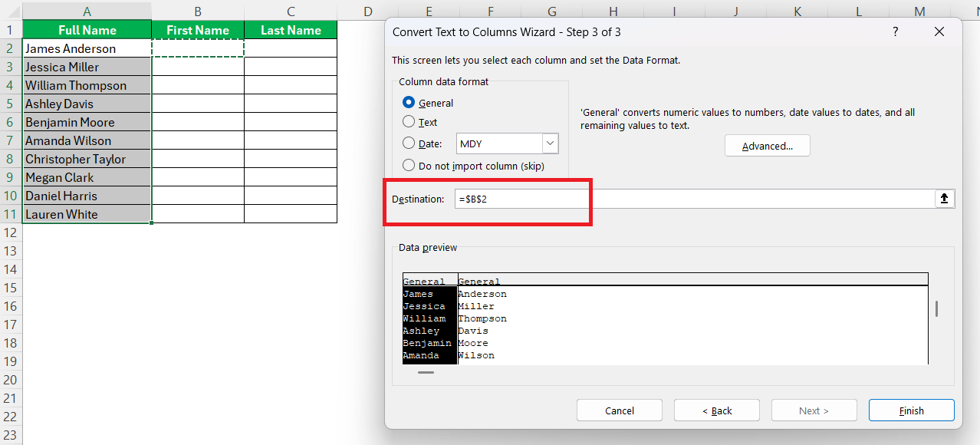Click cell containing William Thompson
This screenshot has width=980, height=445.
tap(87, 85)
